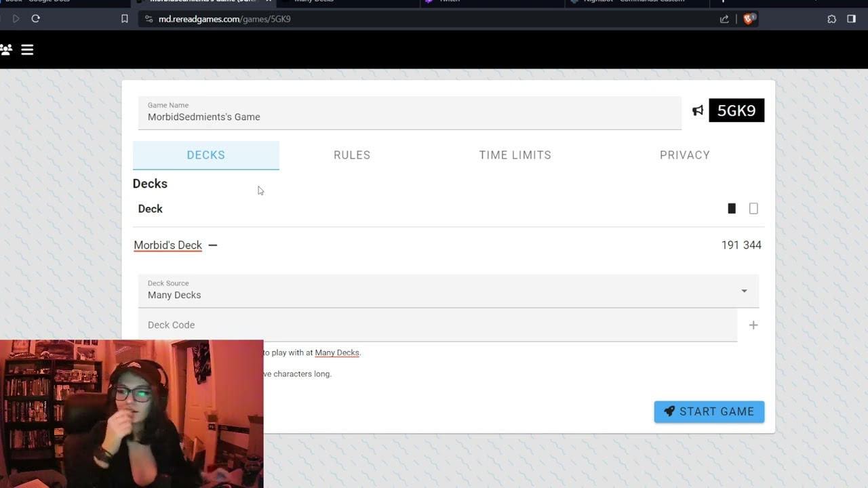Click the browser address bar URL

coord(224,19)
